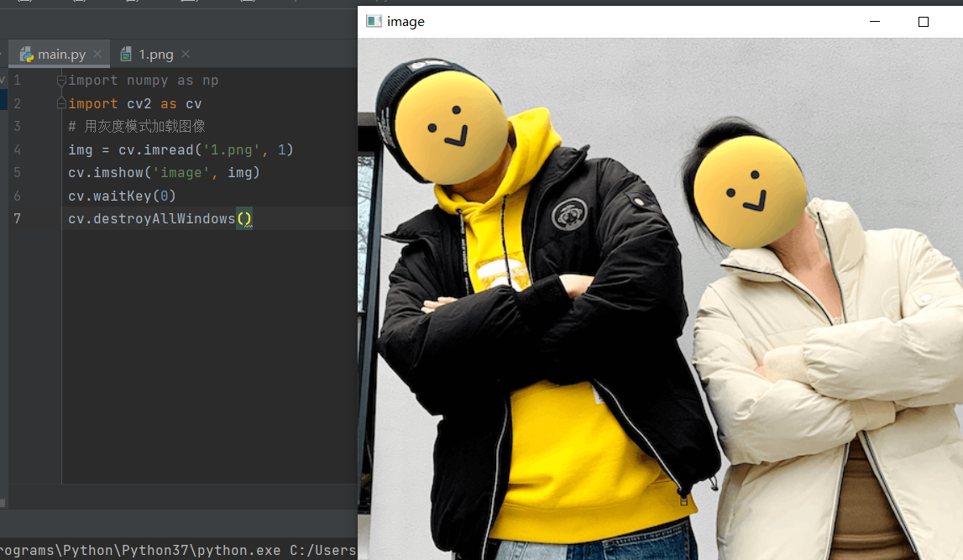This screenshot has width=963, height=560.
Task: Click line number 4 in the gutter
Action: click(17, 149)
